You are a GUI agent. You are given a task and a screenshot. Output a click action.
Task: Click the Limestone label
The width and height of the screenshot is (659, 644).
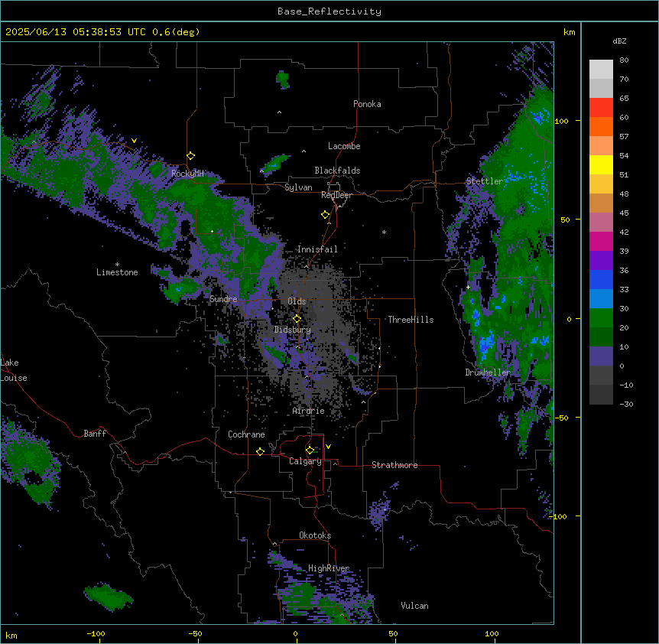[117, 272]
